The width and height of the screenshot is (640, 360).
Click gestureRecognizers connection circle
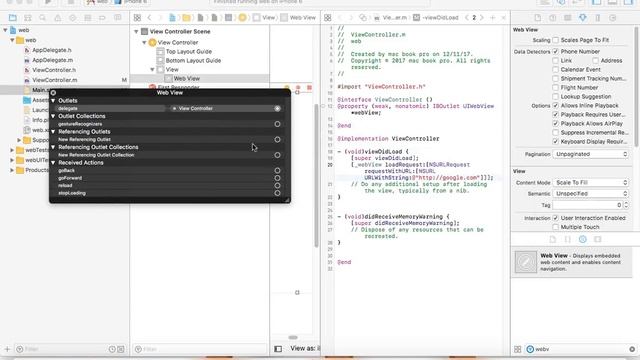(278, 124)
